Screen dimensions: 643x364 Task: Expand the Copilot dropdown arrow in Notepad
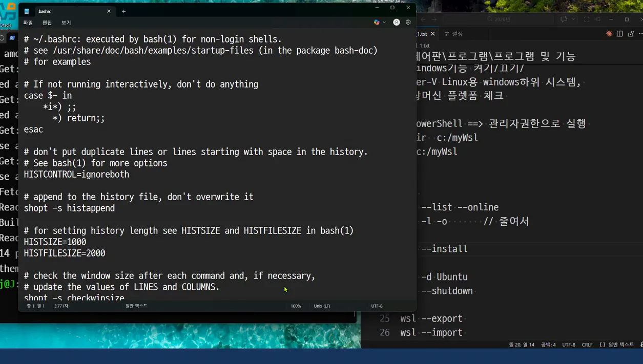tap(384, 23)
